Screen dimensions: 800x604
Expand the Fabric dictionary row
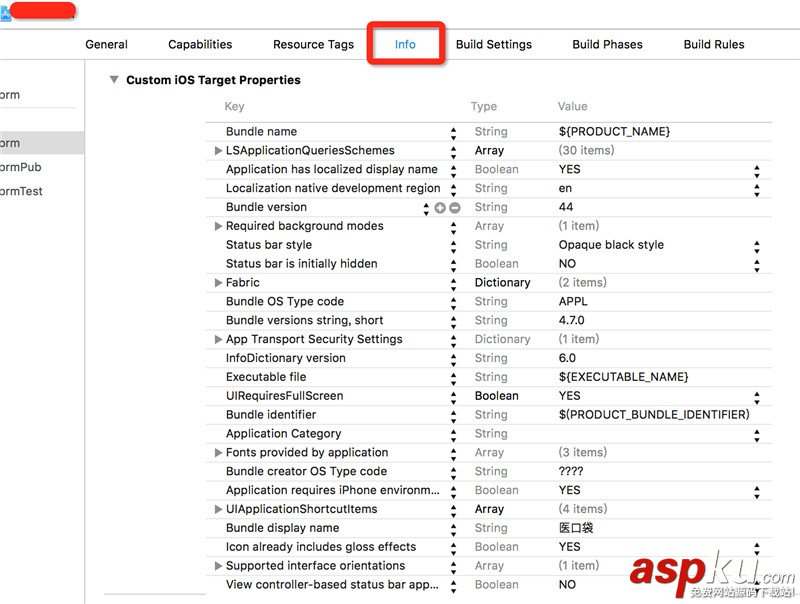pyautogui.click(x=218, y=283)
